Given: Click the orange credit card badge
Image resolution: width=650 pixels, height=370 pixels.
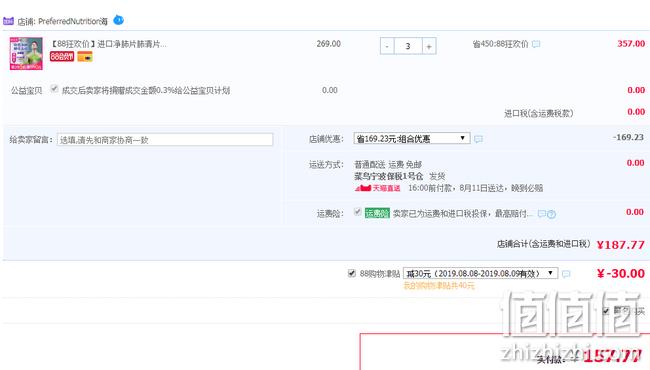Looking at the screenshot, I should click(85, 56).
